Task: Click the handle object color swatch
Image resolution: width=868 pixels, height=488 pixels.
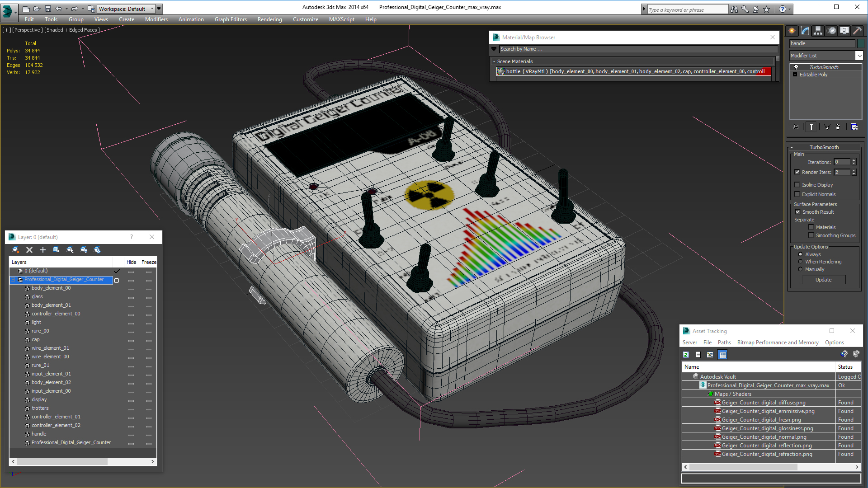Action: tap(861, 43)
